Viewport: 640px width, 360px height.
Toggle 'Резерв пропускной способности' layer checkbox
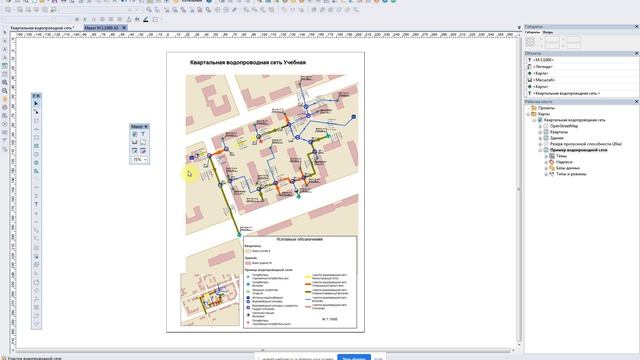pos(546,144)
